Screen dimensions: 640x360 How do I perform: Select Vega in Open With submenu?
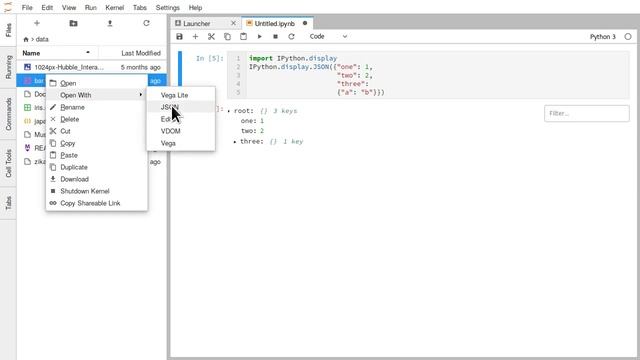[x=181, y=143]
